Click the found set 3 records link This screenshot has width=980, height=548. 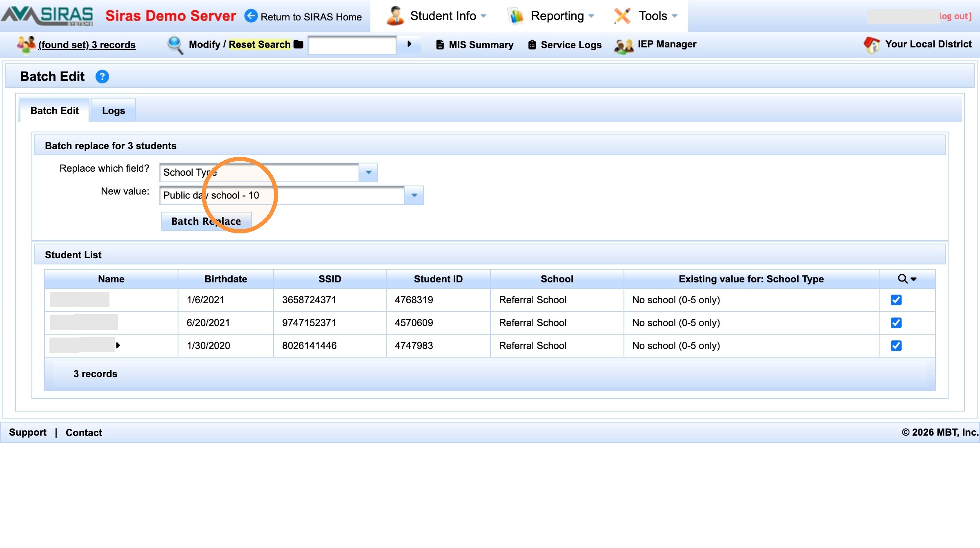pyautogui.click(x=87, y=45)
